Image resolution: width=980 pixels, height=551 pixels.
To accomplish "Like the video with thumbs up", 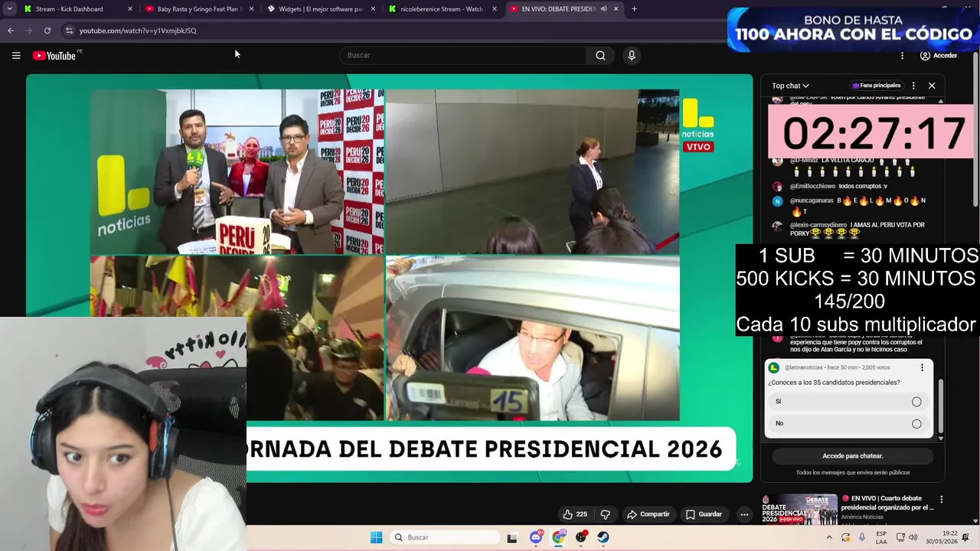I will pyautogui.click(x=574, y=514).
